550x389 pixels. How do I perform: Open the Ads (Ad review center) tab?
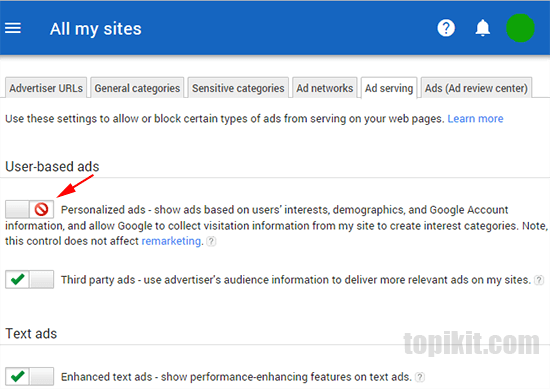(x=476, y=88)
